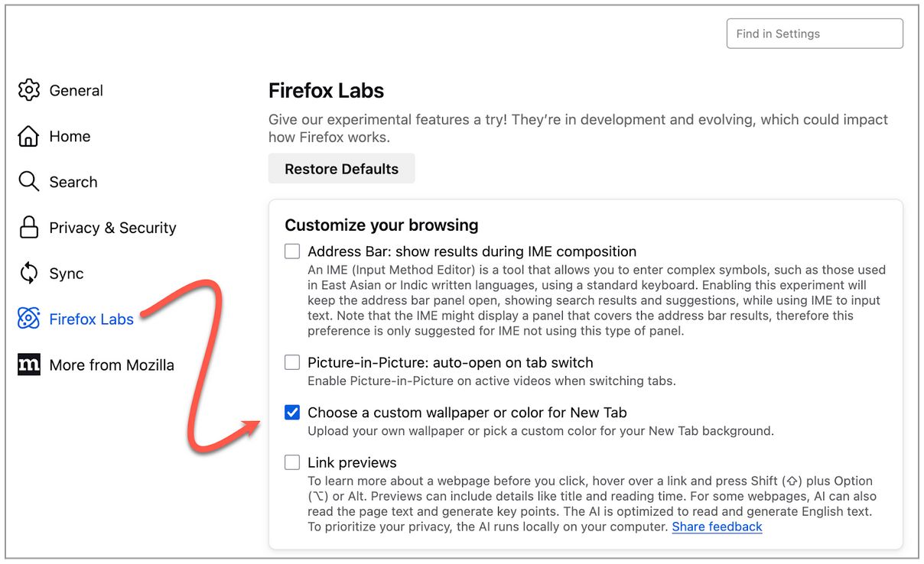924x564 pixels.
Task: Click the Privacy & Security lock icon
Action: click(28, 227)
